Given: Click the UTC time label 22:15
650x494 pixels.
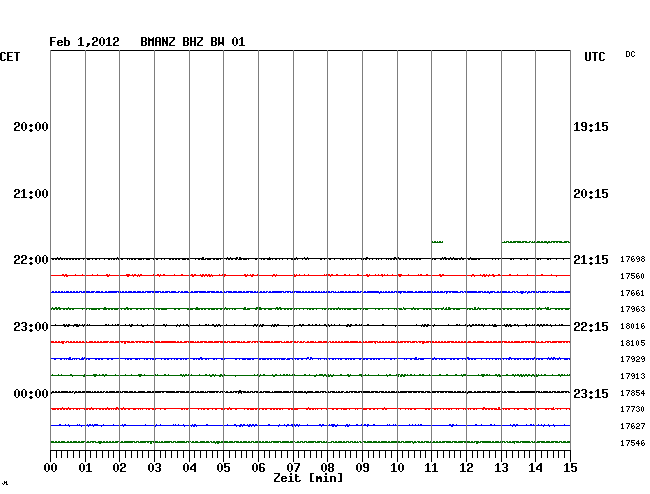Looking at the screenshot, I should 591,327.
